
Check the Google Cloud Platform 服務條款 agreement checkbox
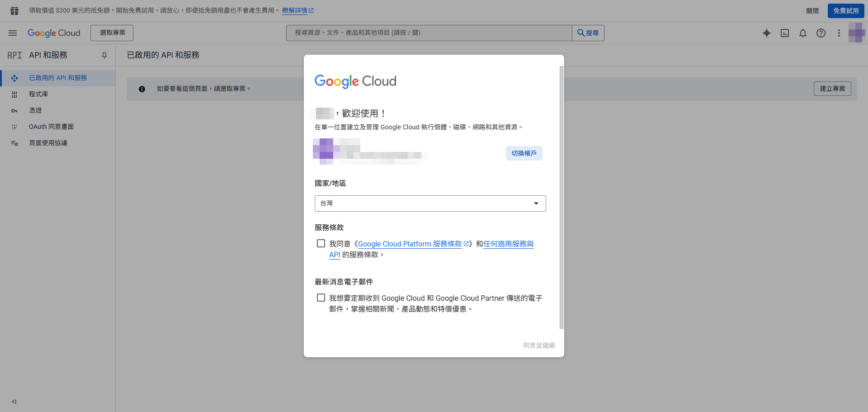321,243
